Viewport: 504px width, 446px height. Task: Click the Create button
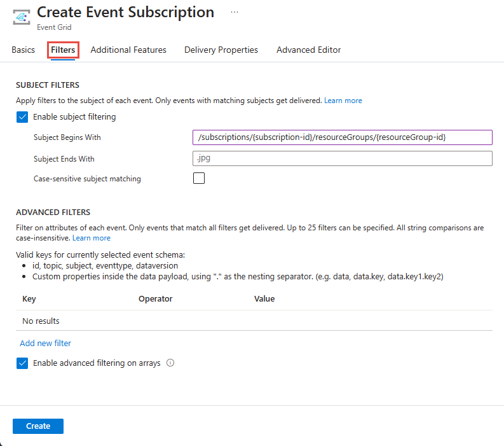click(x=38, y=426)
